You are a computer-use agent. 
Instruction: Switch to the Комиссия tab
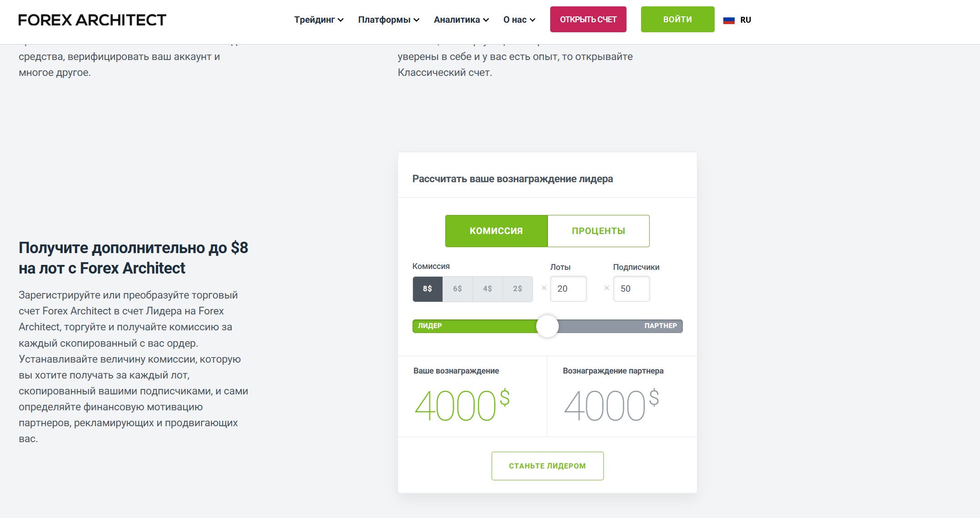tap(496, 231)
